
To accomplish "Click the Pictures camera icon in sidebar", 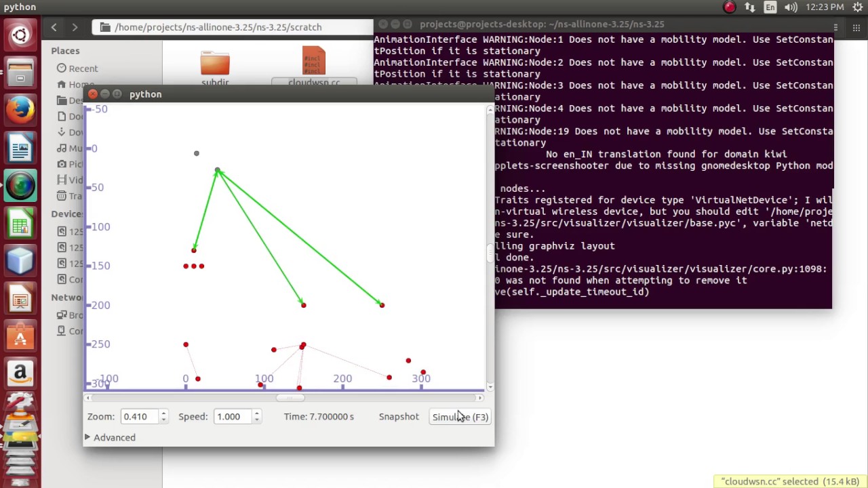I will coord(62,164).
